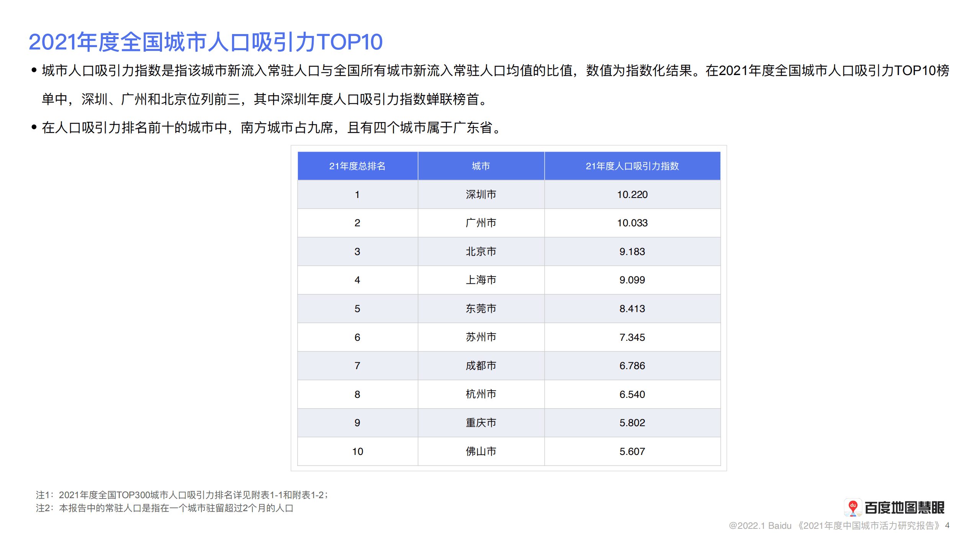Expand the row for 重庆市
This screenshot has height=551, width=980.
coord(481,422)
